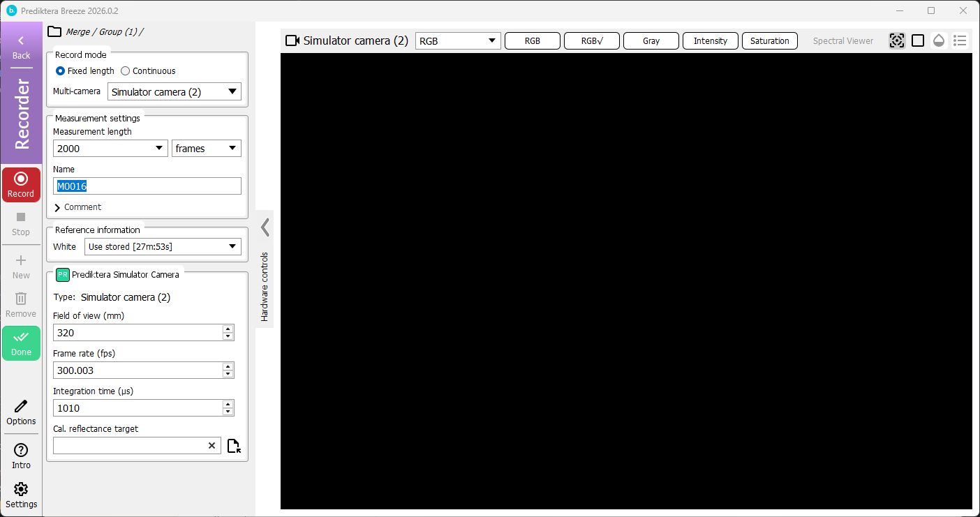Click the camera icon beside Simulator camera title
Viewport: 980px width, 517px height.
coord(292,40)
